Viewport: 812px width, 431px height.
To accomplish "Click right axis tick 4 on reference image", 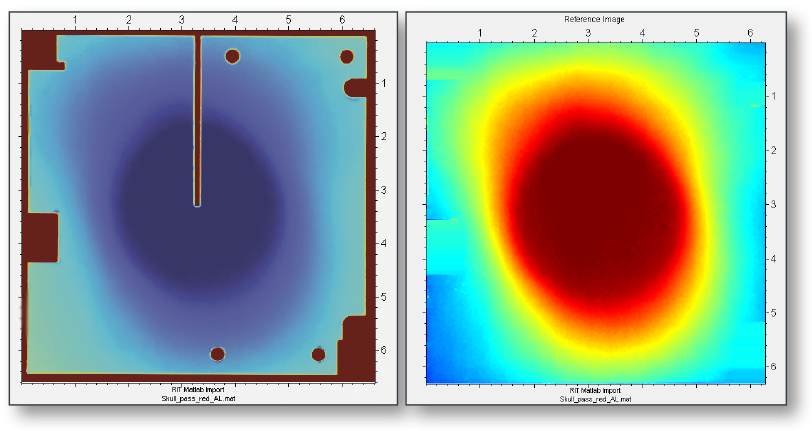I will point(776,258).
